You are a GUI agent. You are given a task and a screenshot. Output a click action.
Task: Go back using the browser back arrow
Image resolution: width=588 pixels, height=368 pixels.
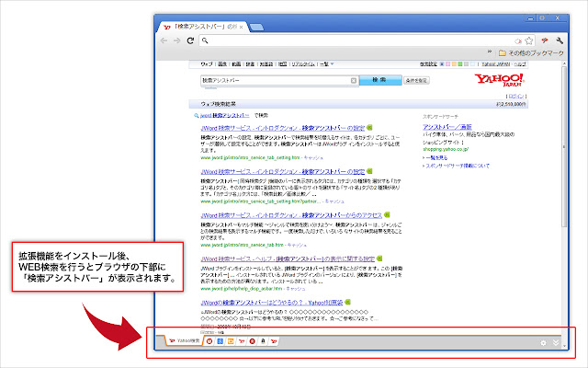pos(164,40)
